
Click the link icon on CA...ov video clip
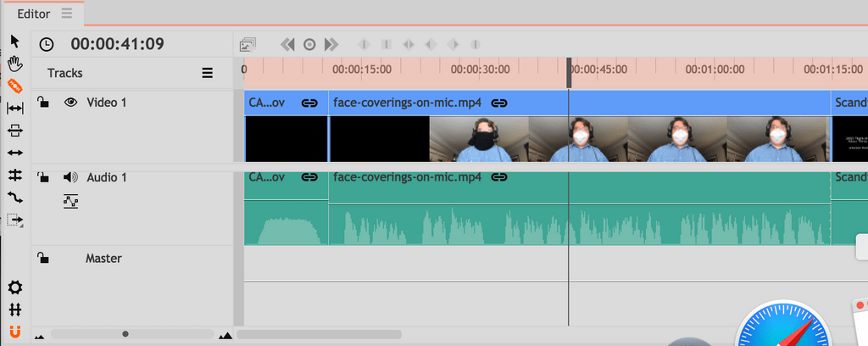click(x=309, y=103)
